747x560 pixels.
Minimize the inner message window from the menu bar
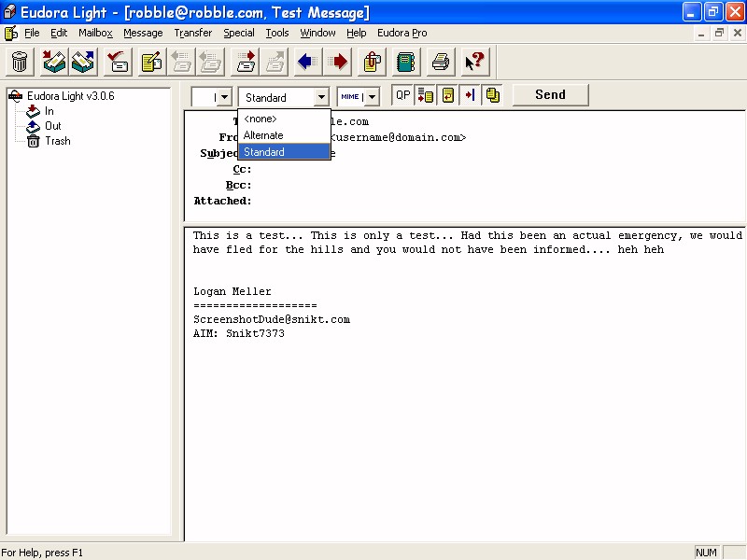click(x=701, y=33)
